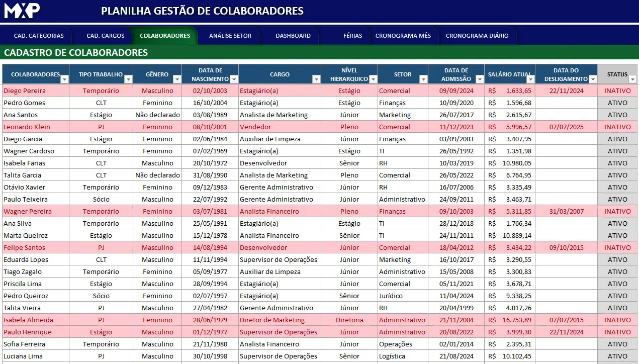This screenshot has width=639, height=364.
Task: Open the Gênero column filter
Action: point(176,79)
